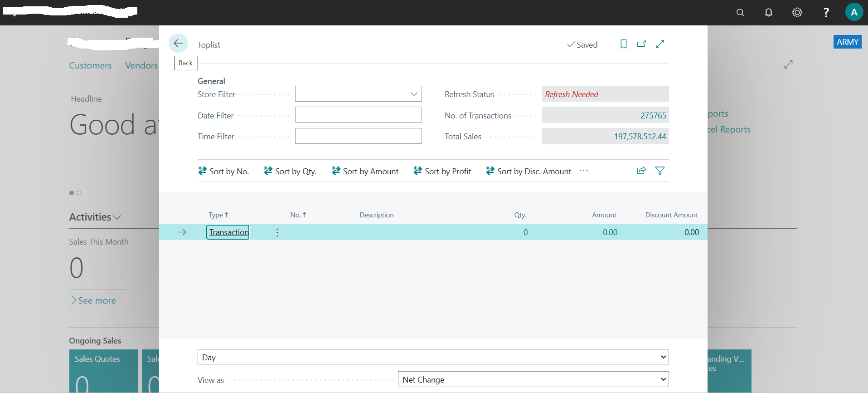Click the No. of Transactions value 275765
The image size is (868, 393).
pos(653,115)
